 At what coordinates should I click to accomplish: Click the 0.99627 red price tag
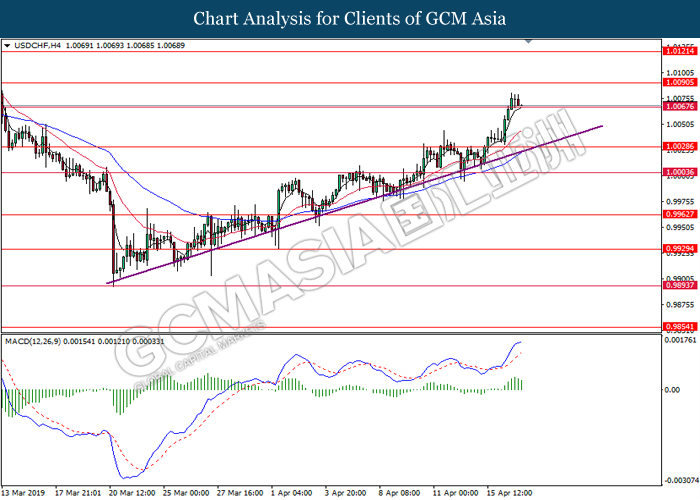click(679, 214)
